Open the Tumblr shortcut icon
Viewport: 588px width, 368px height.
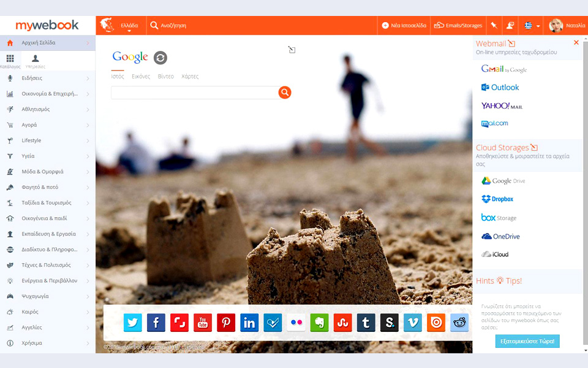(366, 323)
